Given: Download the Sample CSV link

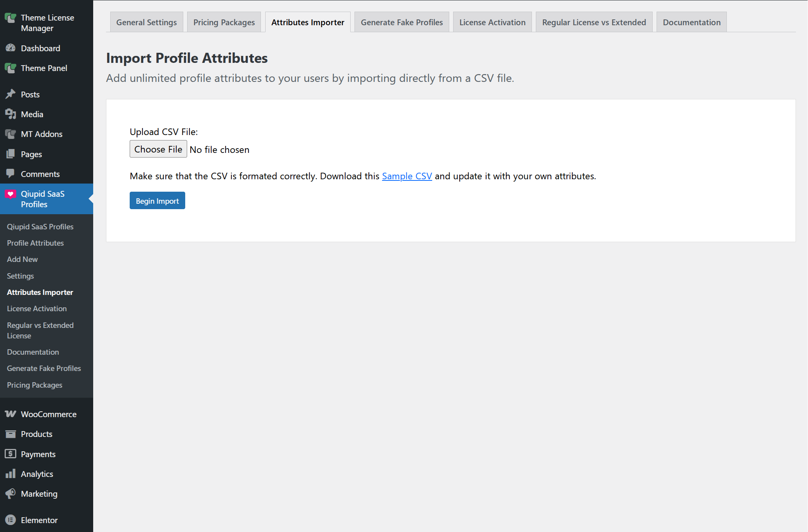Looking at the screenshot, I should [407, 176].
